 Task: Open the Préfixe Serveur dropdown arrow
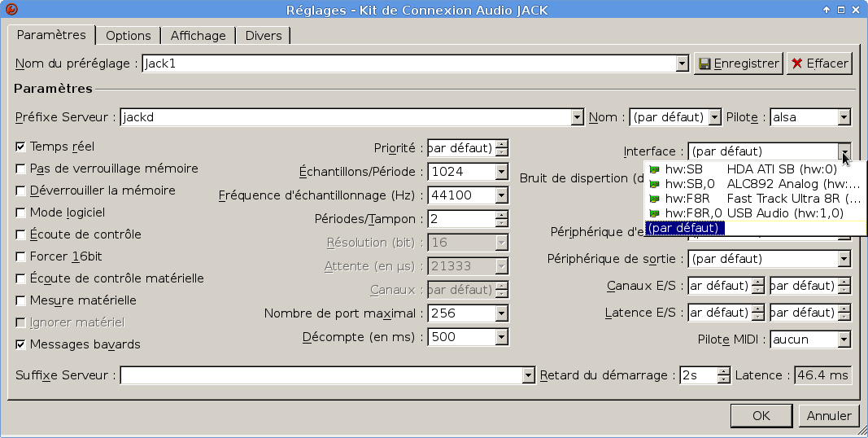[x=578, y=117]
